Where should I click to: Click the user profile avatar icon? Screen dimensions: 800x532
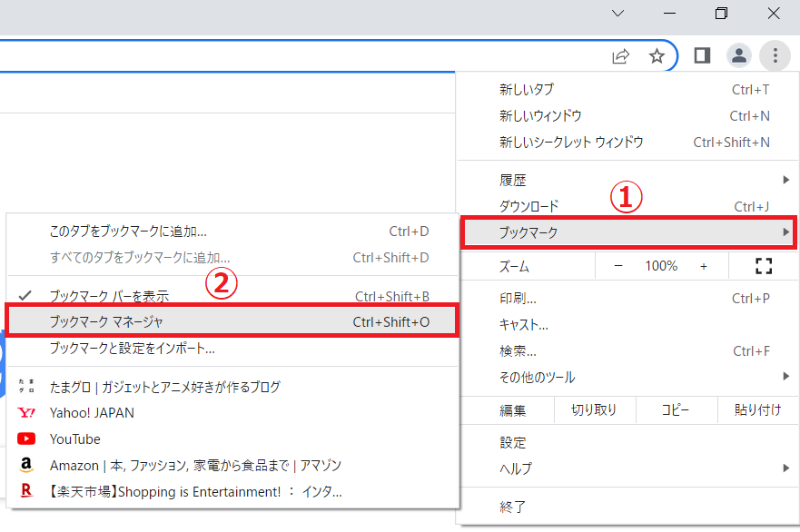(739, 56)
